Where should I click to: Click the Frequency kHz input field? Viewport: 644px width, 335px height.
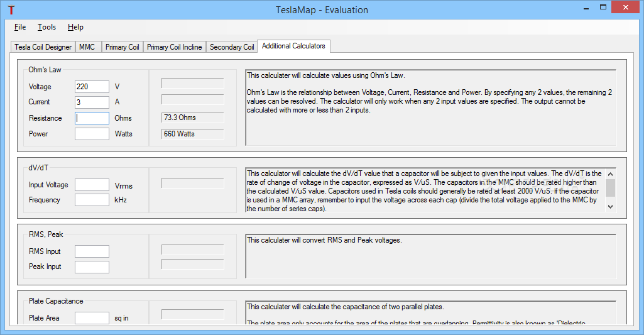coord(92,200)
